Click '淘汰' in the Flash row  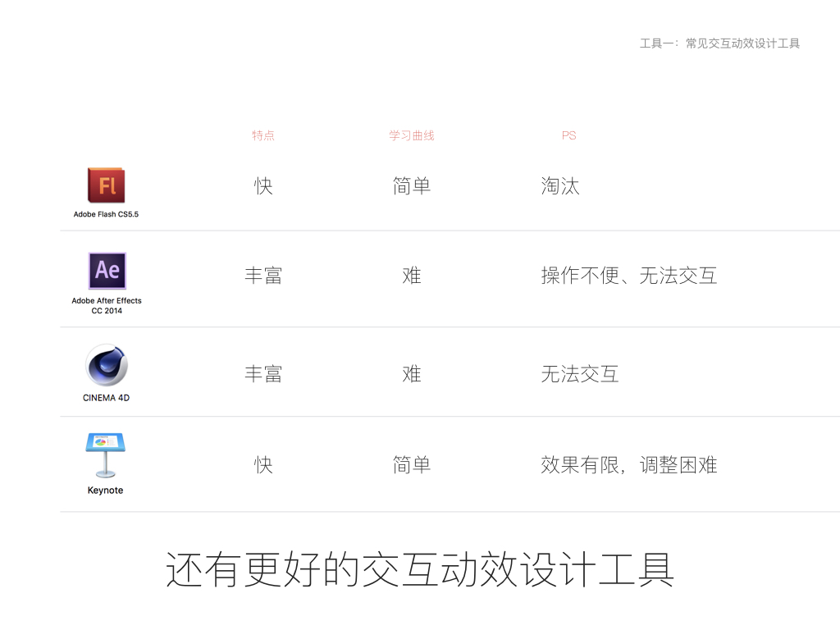[560, 186]
